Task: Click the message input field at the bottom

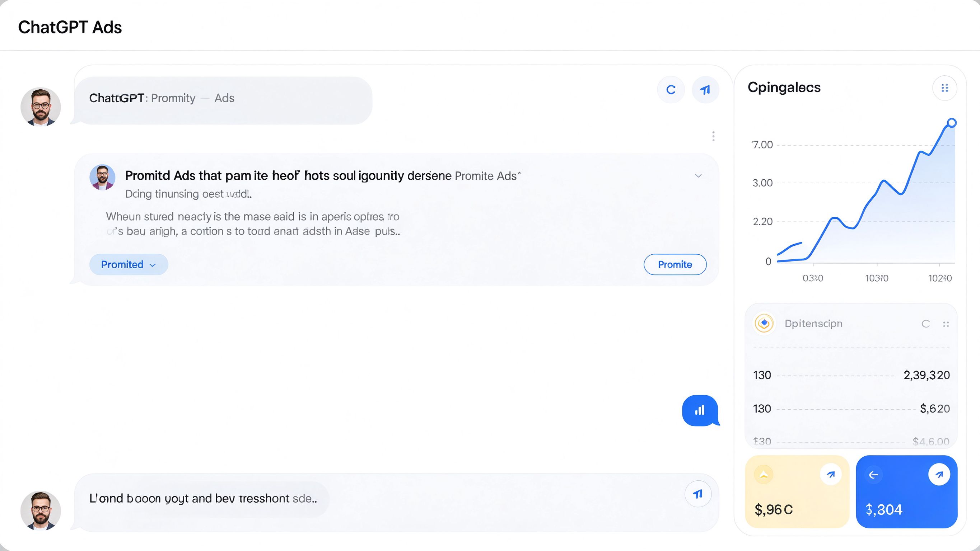Action: (x=396, y=502)
